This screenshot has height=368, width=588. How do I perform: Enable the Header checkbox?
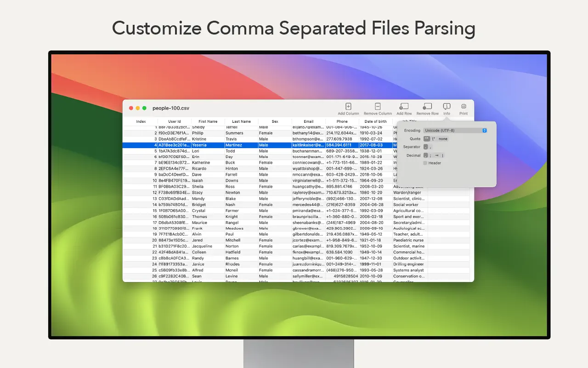[x=425, y=163]
